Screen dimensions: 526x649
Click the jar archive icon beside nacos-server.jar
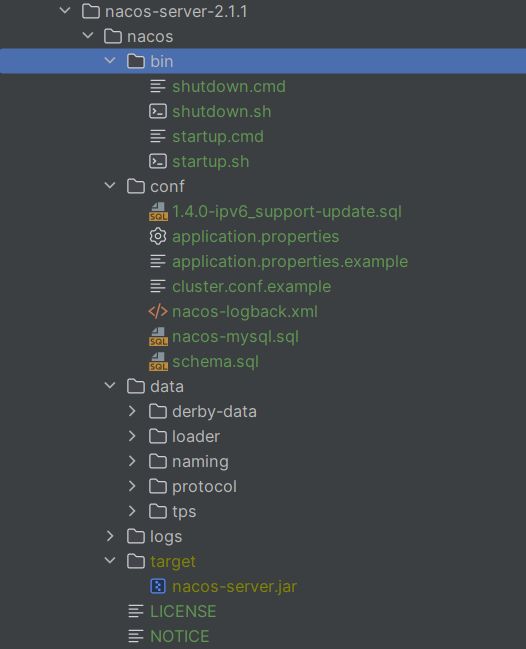pos(158,586)
